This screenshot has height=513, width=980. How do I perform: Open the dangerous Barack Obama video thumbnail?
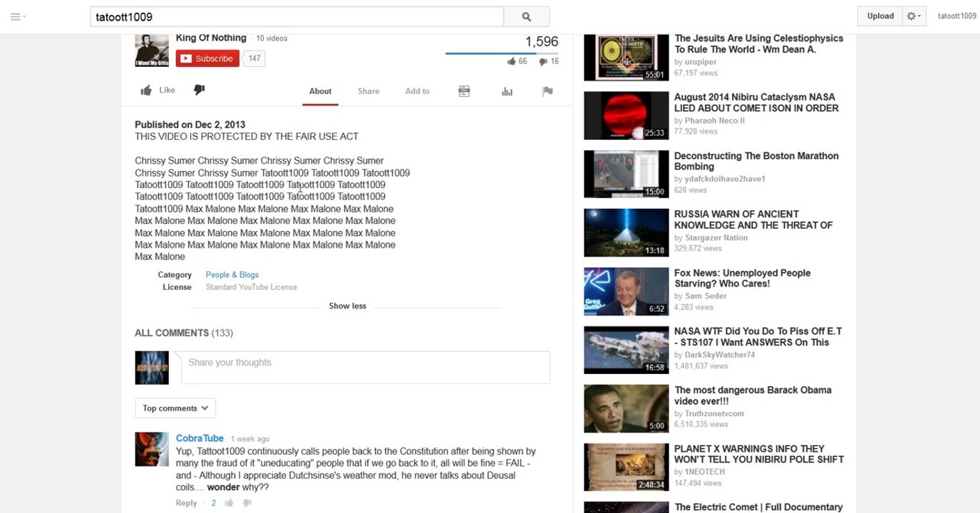625,409
